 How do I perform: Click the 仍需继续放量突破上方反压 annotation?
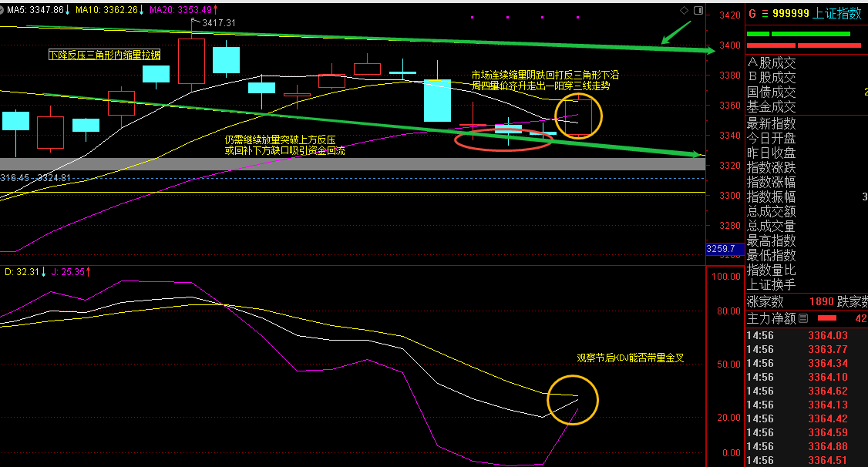[280, 140]
